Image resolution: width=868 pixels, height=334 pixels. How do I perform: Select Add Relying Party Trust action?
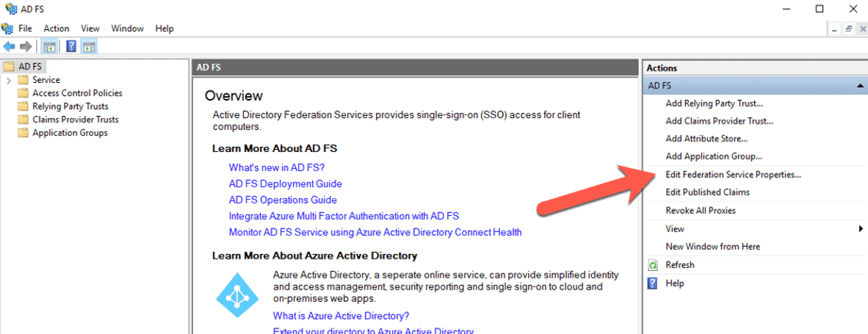pyautogui.click(x=714, y=104)
